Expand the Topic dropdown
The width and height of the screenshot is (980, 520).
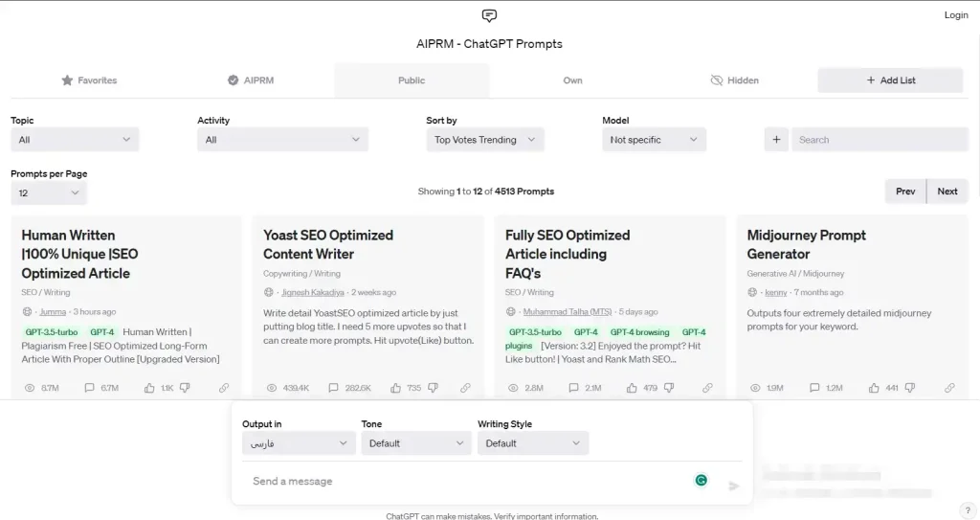point(75,140)
